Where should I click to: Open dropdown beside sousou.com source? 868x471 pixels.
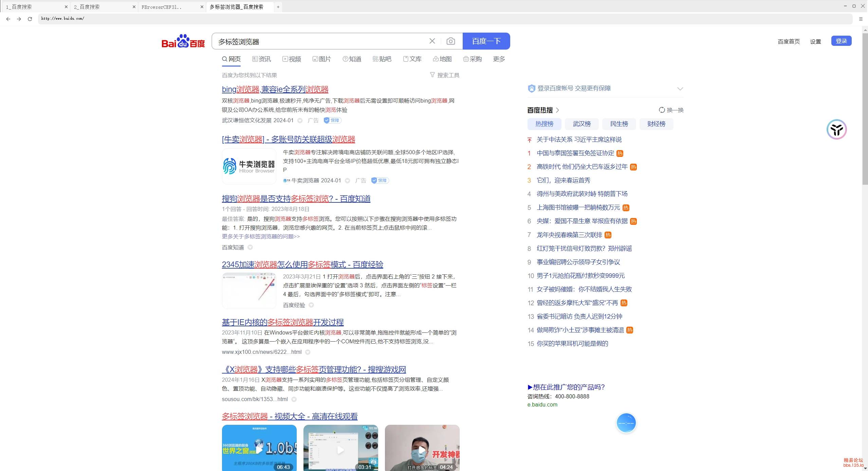294,399
